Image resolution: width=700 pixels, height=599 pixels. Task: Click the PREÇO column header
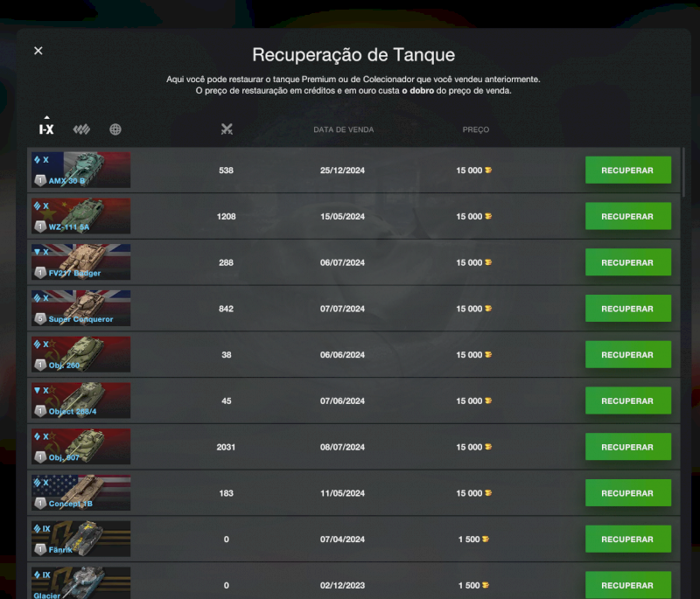pyautogui.click(x=476, y=129)
